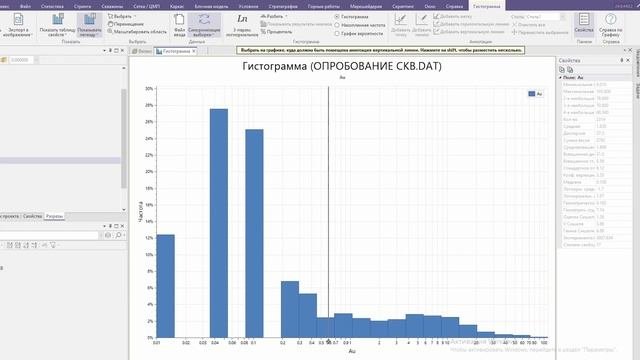Open the Drillholes (Скважины) ribbon tab
This screenshot has width=640, height=360.
click(x=112, y=6)
